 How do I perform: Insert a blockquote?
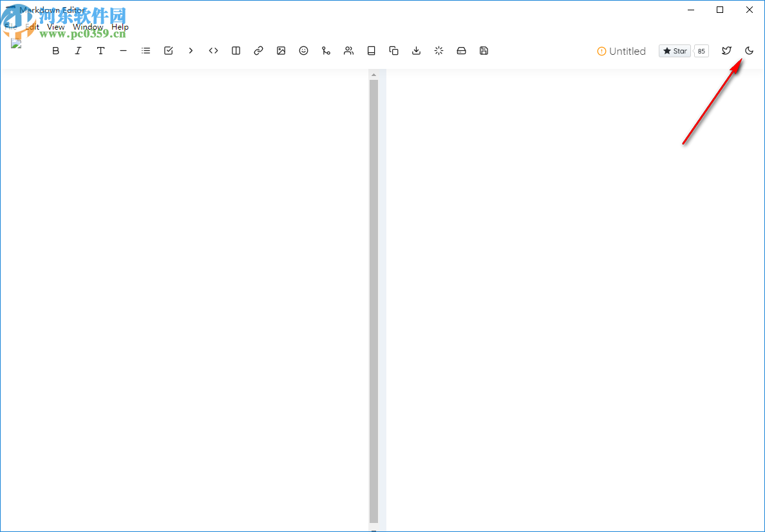(191, 50)
